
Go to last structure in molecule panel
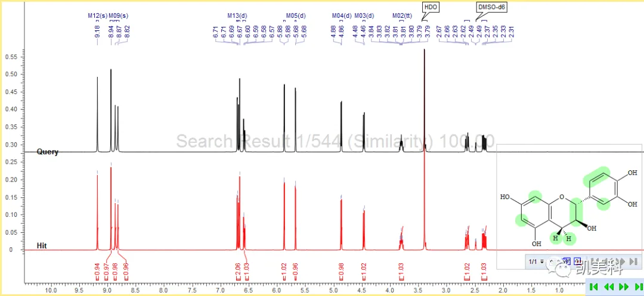[633, 261]
